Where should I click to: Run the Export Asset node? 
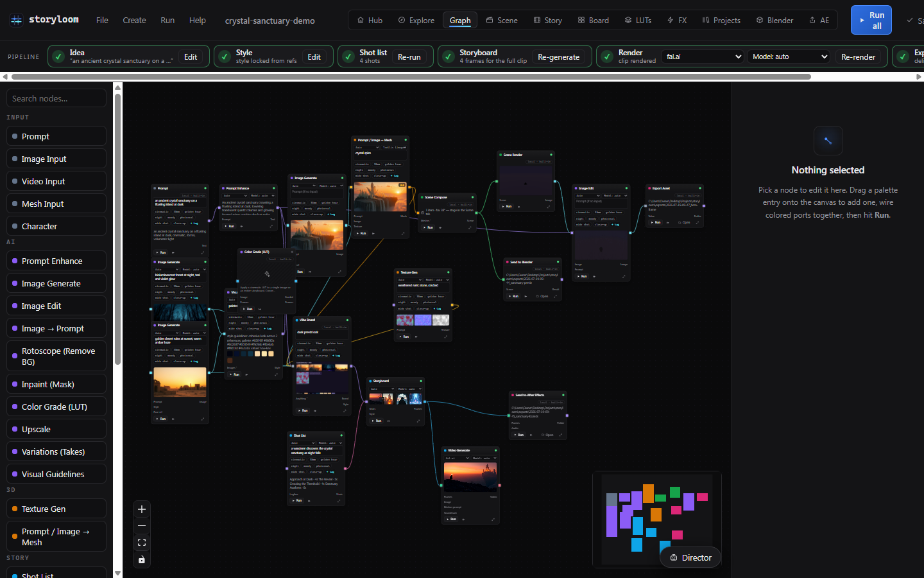(656, 222)
